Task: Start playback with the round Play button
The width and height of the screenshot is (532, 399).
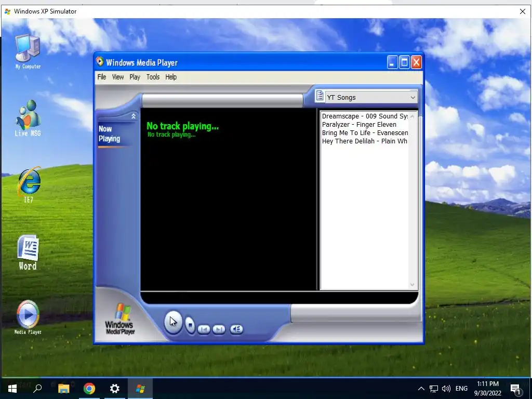Action: tap(173, 322)
